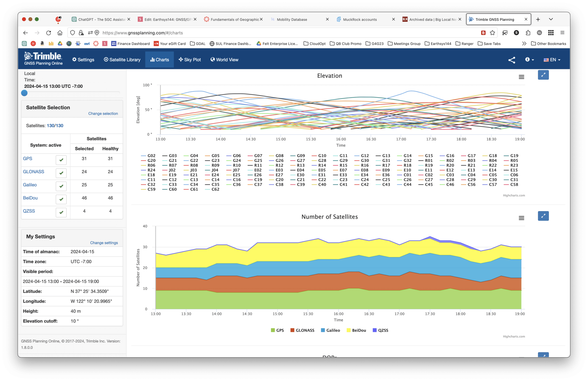Uncheck the GPS system checkbox
The image size is (588, 381).
(x=61, y=160)
